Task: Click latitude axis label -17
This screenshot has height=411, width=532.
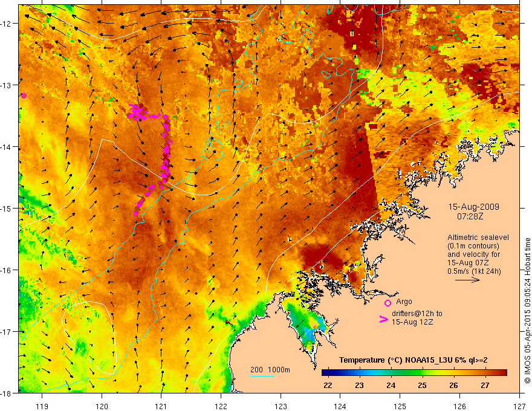Action: point(6,332)
